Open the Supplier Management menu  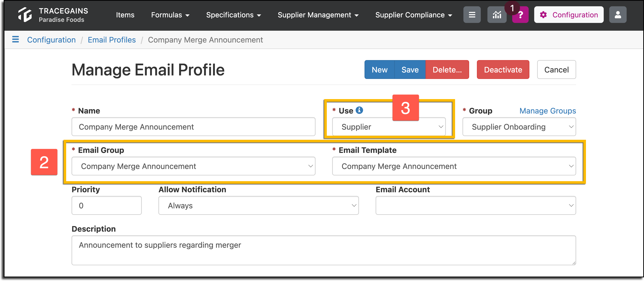[318, 15]
